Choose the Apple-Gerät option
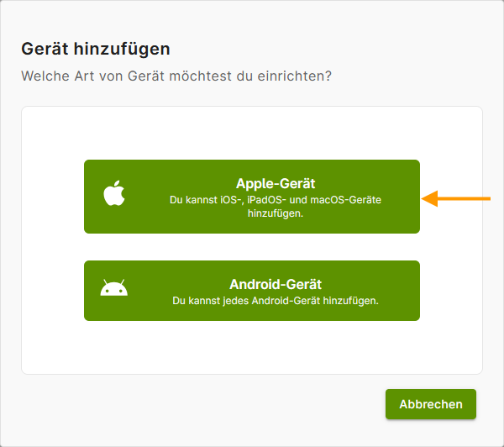Image resolution: width=504 pixels, height=447 pixels. pyautogui.click(x=252, y=197)
